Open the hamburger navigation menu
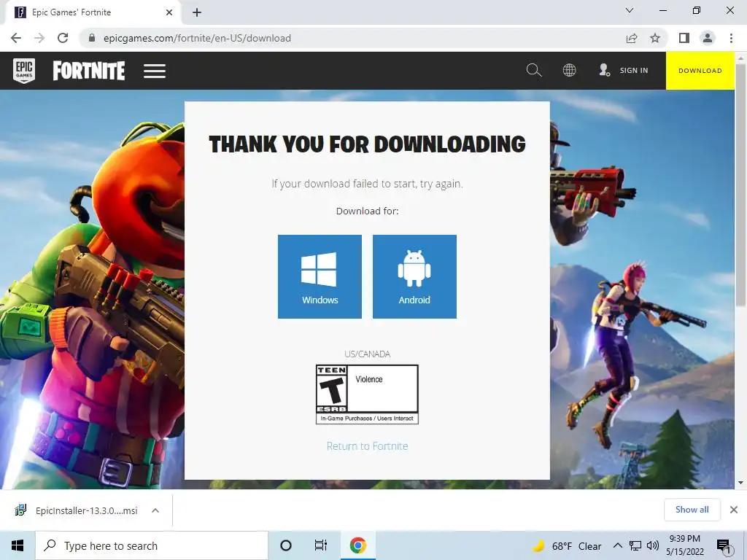747x560 pixels. [x=155, y=71]
